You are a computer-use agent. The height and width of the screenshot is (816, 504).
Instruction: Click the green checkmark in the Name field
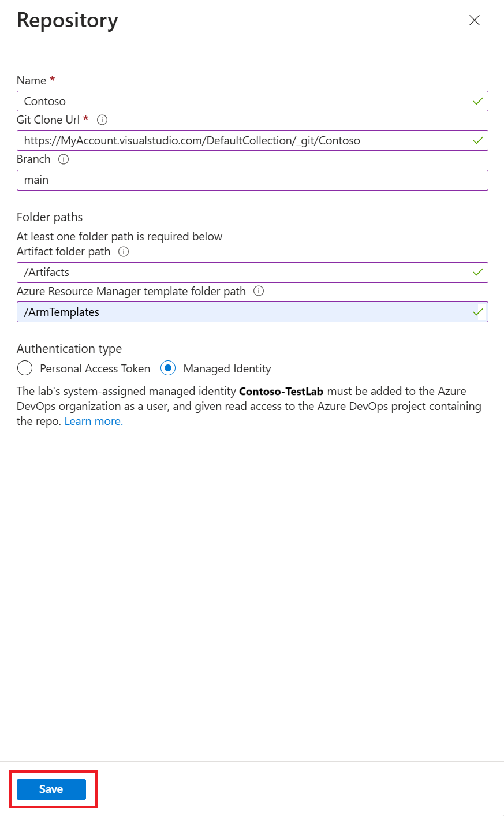click(x=478, y=101)
